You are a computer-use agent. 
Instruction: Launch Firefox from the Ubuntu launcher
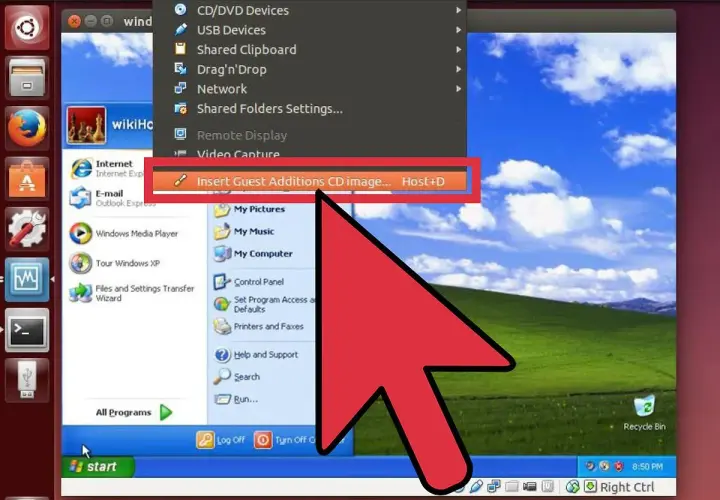[x=27, y=128]
